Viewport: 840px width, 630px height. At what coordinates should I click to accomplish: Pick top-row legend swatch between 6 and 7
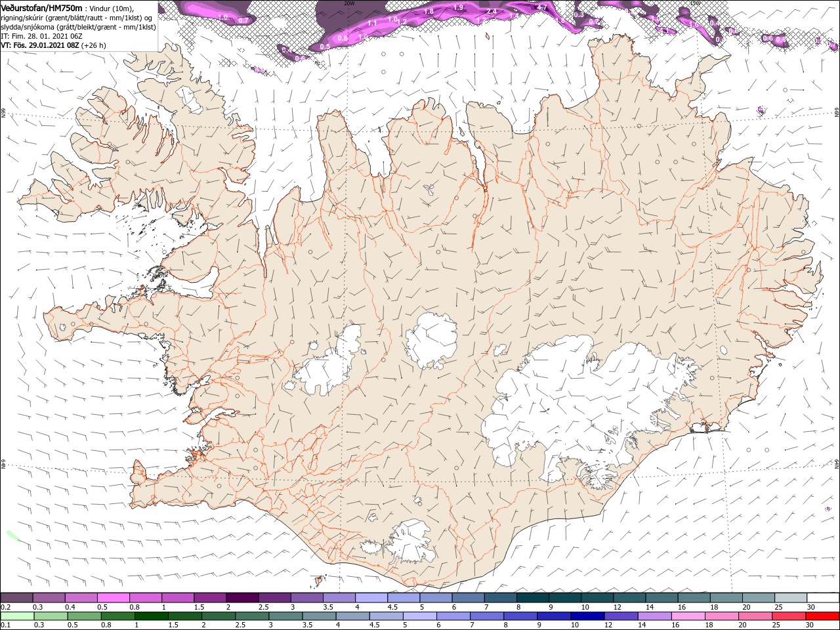click(x=469, y=597)
